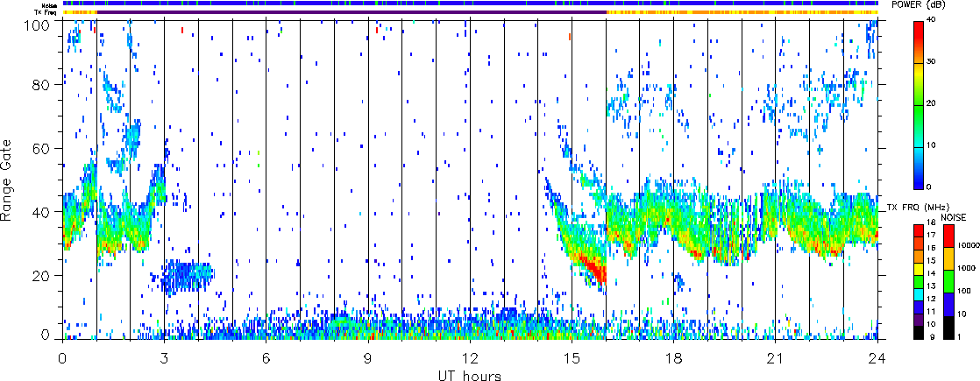Click the Range Gate axis label
The image size is (980, 381).
[x=8, y=180]
